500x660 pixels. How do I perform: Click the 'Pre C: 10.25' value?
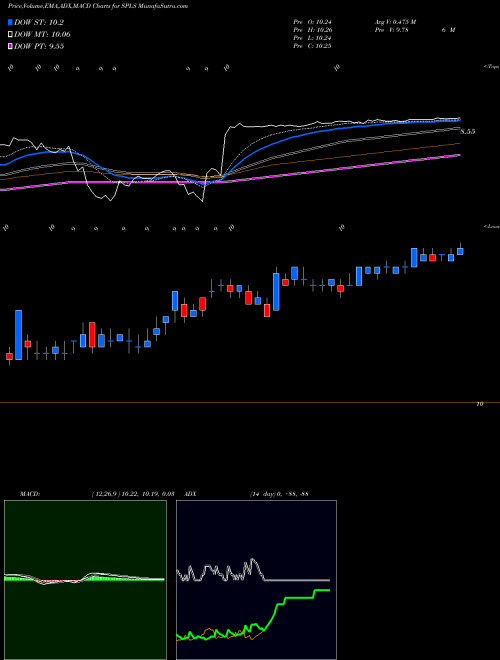pyautogui.click(x=312, y=46)
